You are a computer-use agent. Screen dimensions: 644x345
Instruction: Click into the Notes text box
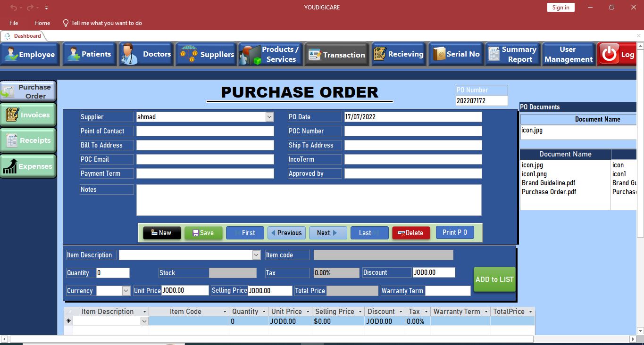(309, 200)
